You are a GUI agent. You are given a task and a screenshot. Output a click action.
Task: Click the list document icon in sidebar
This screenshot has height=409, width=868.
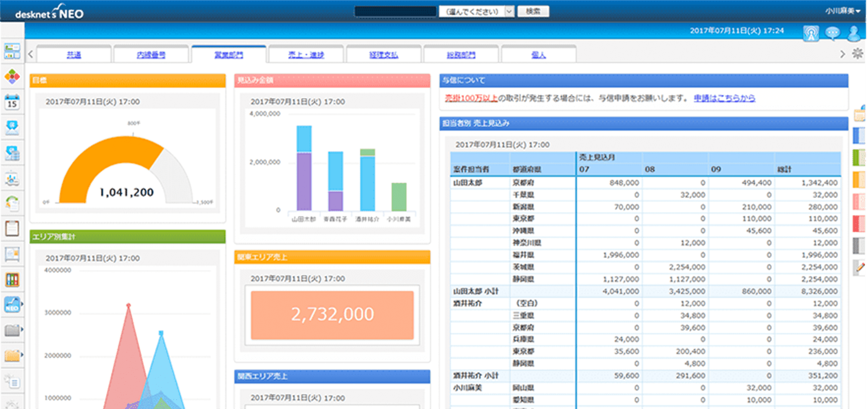tap(12, 381)
